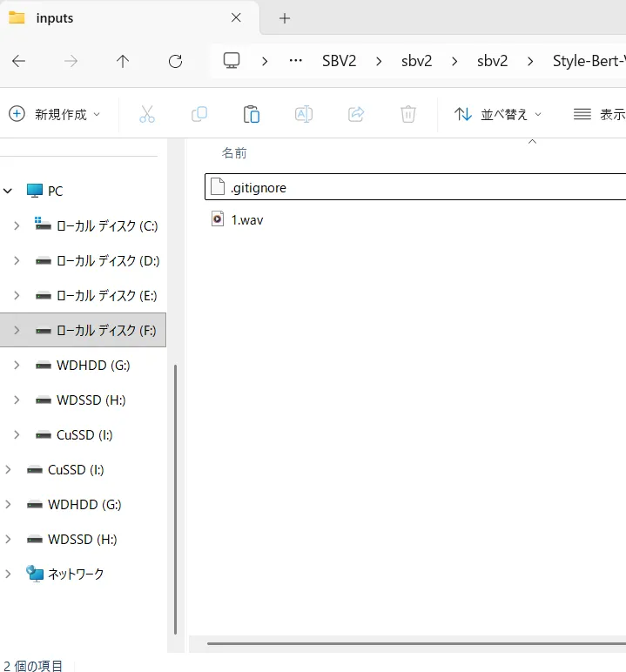Refresh the current folder view
Screen dimensions: 626x672
(175, 61)
